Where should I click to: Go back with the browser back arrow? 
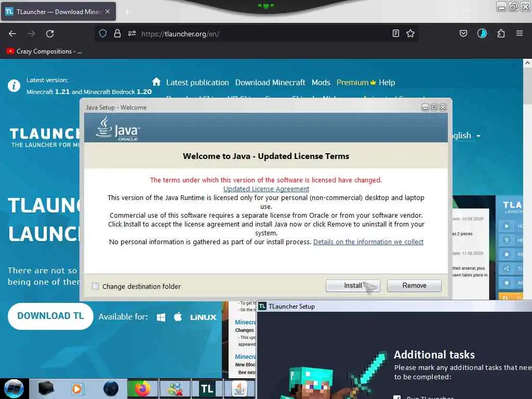[x=12, y=34]
